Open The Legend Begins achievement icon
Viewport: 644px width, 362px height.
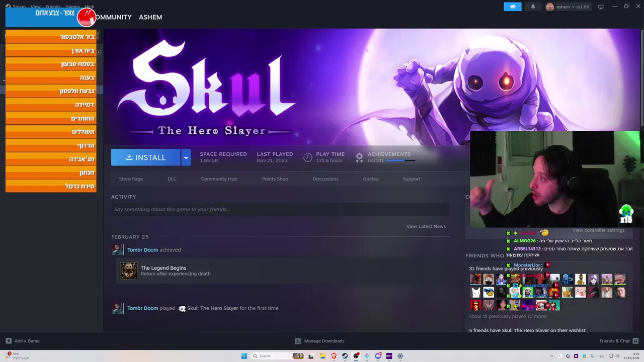coord(129,270)
